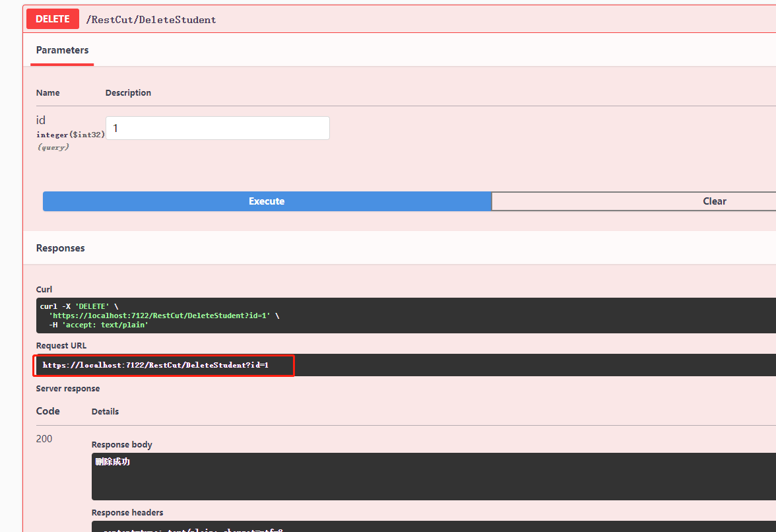The height and width of the screenshot is (532, 776).
Task: Click the Curl section label
Action: click(44, 289)
